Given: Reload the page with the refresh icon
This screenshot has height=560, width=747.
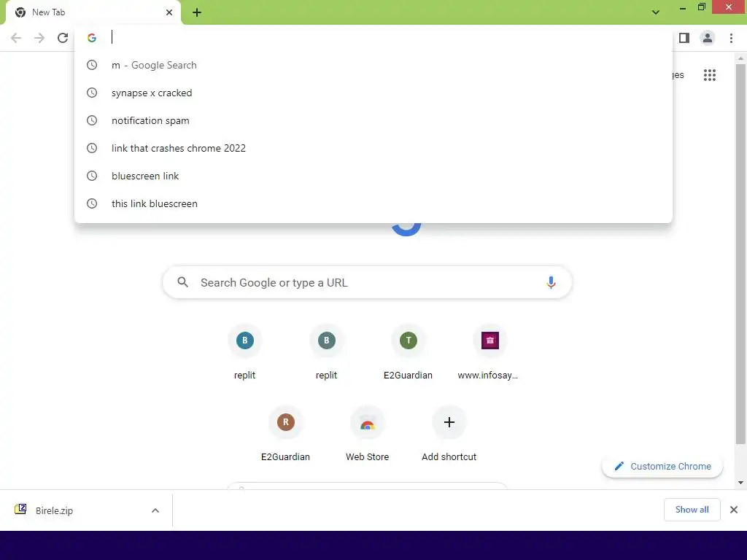Looking at the screenshot, I should tap(63, 38).
